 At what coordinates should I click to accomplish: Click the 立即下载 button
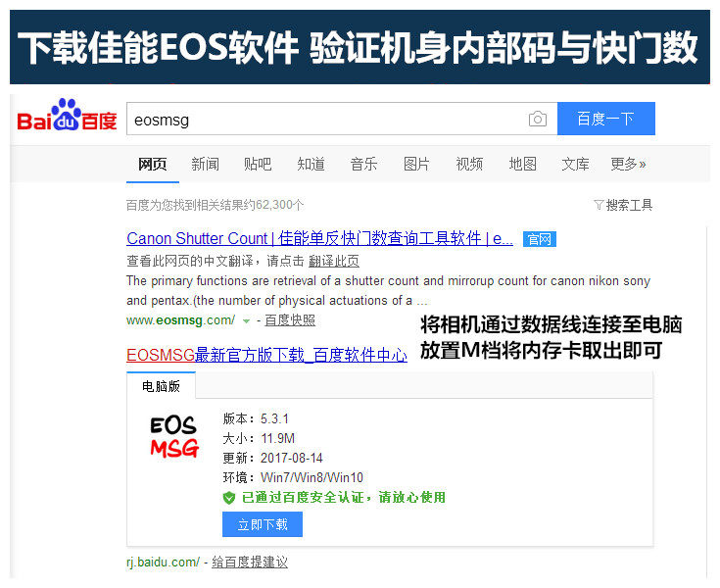(x=263, y=524)
